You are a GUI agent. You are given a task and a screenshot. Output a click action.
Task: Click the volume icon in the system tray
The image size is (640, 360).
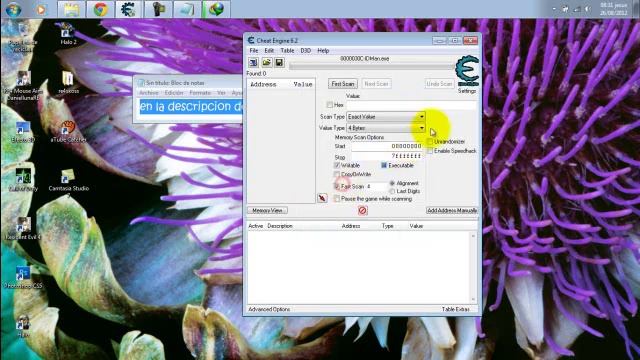coord(588,9)
